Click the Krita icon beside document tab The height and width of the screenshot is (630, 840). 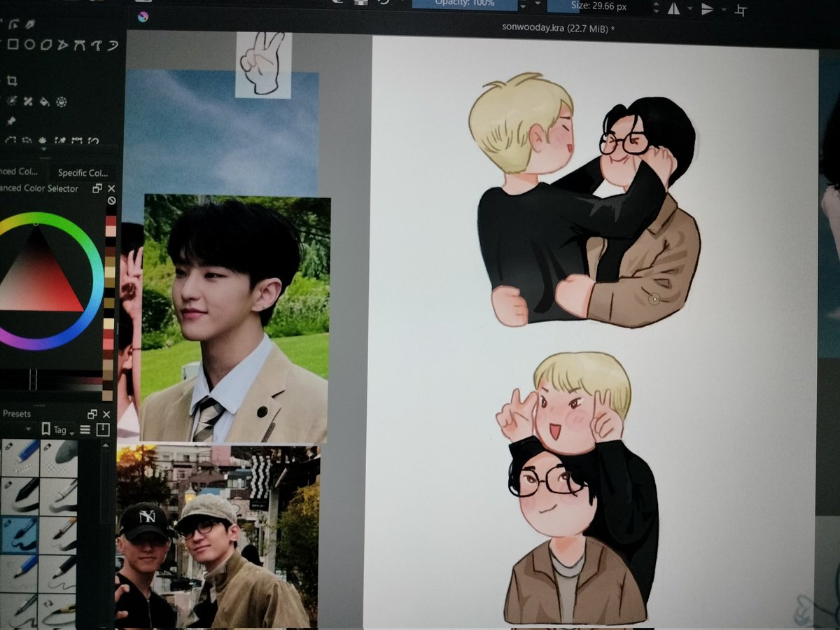coord(143,17)
